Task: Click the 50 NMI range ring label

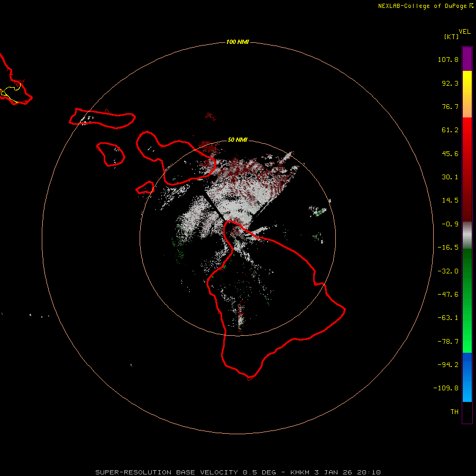Action: coord(237,140)
